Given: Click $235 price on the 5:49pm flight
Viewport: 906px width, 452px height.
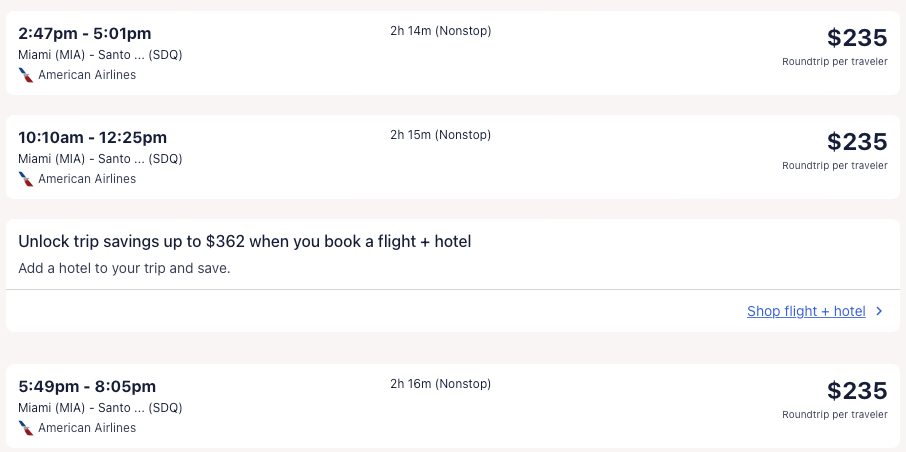Looking at the screenshot, I should (857, 391).
